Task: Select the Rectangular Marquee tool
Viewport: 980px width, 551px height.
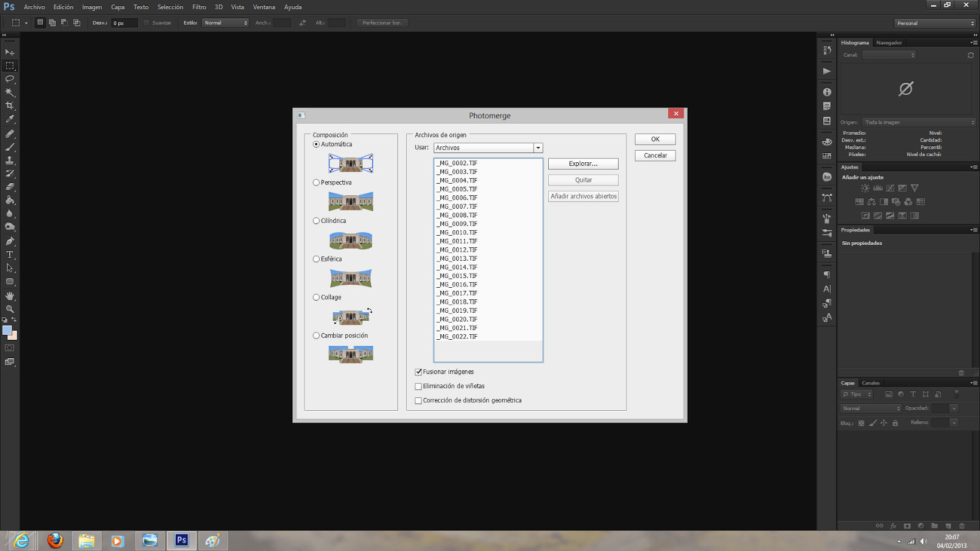Action: point(10,66)
